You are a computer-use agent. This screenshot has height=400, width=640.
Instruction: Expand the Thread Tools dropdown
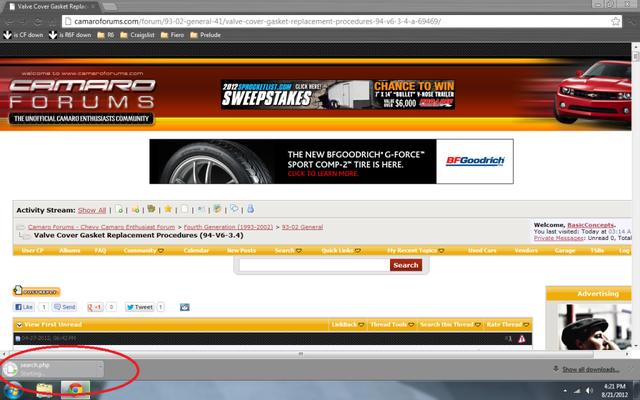tap(389, 325)
